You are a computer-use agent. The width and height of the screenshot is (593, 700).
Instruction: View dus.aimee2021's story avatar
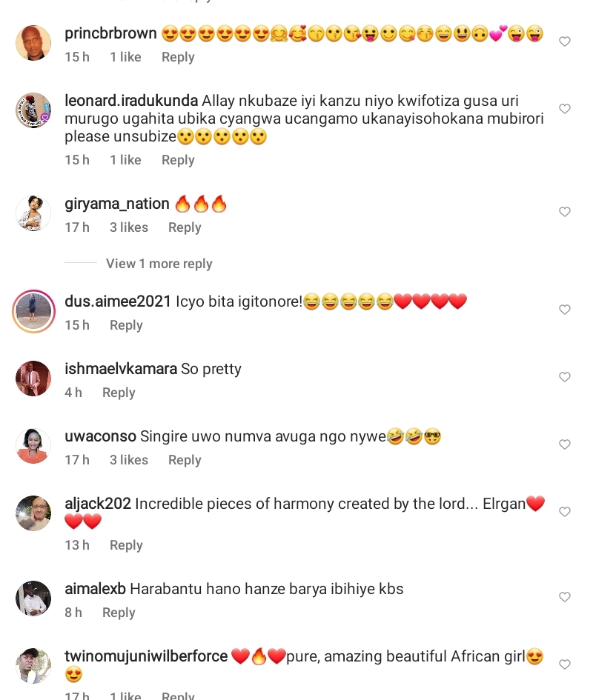tap(33, 310)
